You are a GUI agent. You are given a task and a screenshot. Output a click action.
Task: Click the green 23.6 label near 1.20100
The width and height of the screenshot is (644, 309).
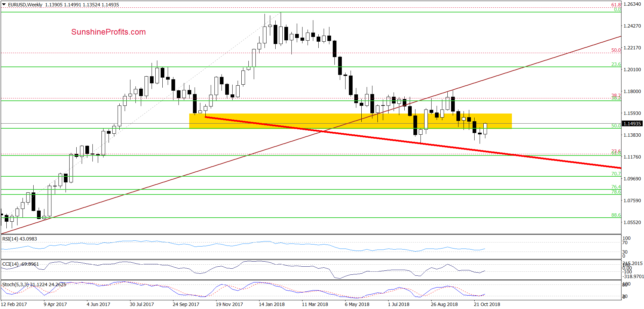coord(616,64)
